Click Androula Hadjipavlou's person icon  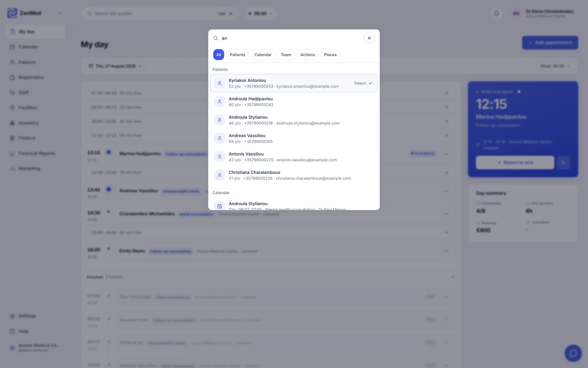tap(220, 102)
